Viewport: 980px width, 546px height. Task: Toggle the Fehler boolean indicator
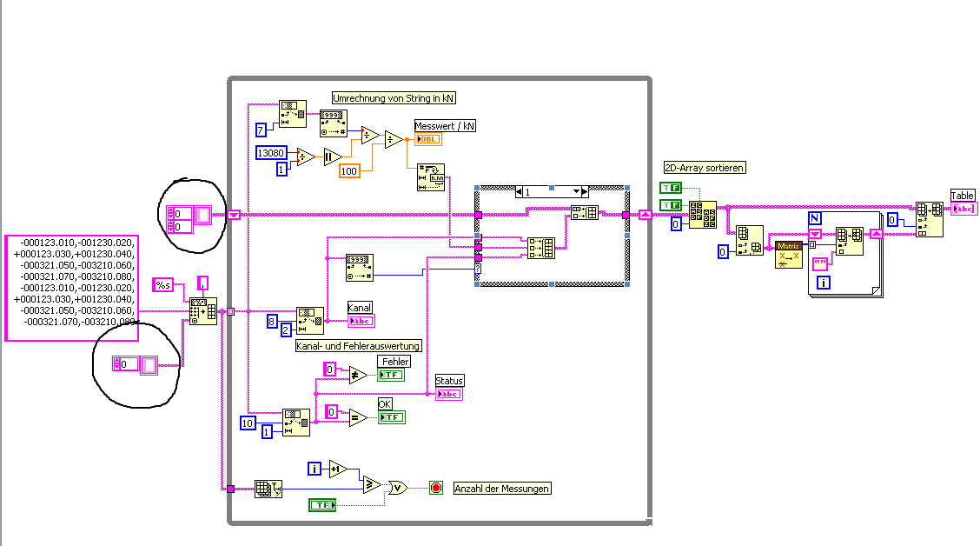pyautogui.click(x=391, y=375)
